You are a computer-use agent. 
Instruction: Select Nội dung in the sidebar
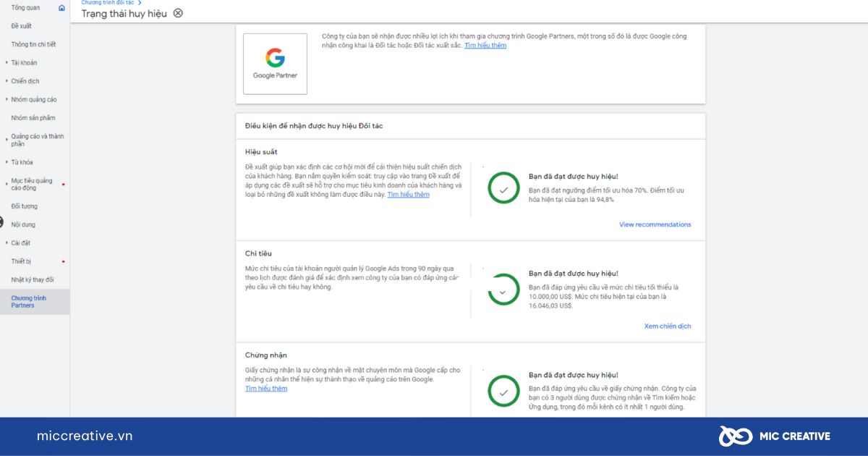pyautogui.click(x=23, y=224)
